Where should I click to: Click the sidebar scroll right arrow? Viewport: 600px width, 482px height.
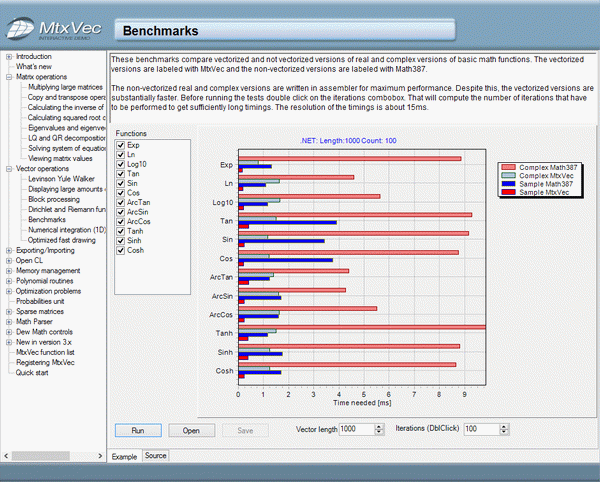coord(100,456)
